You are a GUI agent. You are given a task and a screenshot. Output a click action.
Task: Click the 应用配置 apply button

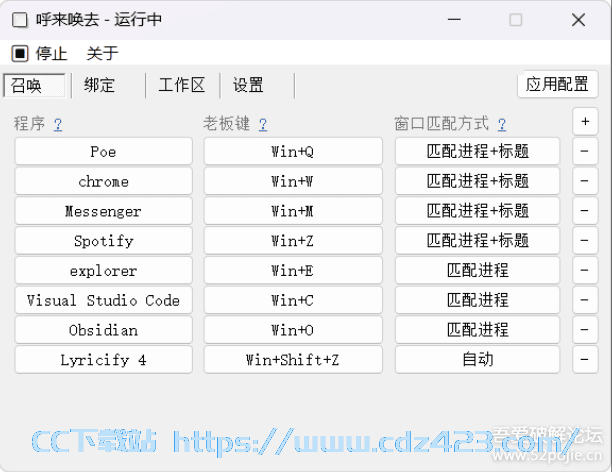click(x=557, y=84)
